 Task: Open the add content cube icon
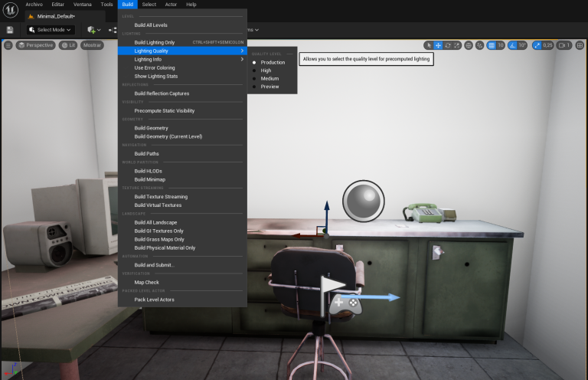coord(91,30)
